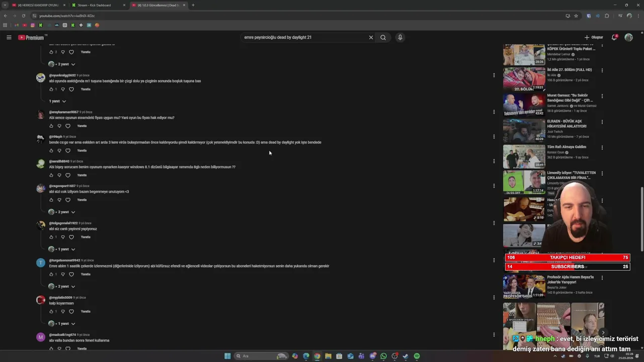Open File Explorer from the taskbar
Screen dimensions: 644x362
[x=328, y=356]
